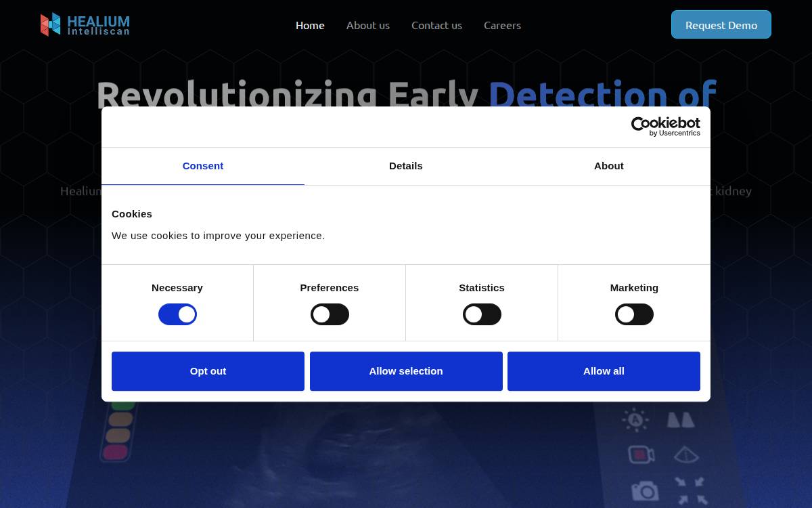The image size is (812, 508).
Task: Open the Careers page
Action: [502, 25]
